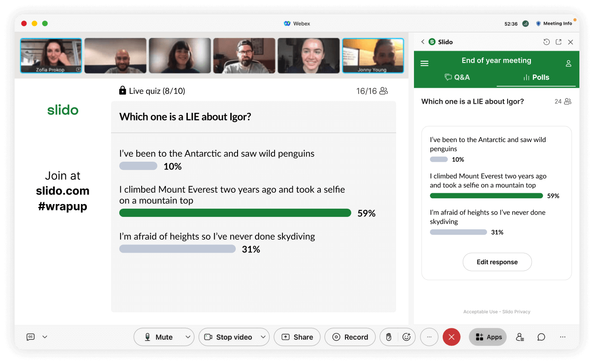Click the Edit response button
The height and width of the screenshot is (364, 594).
(x=497, y=262)
